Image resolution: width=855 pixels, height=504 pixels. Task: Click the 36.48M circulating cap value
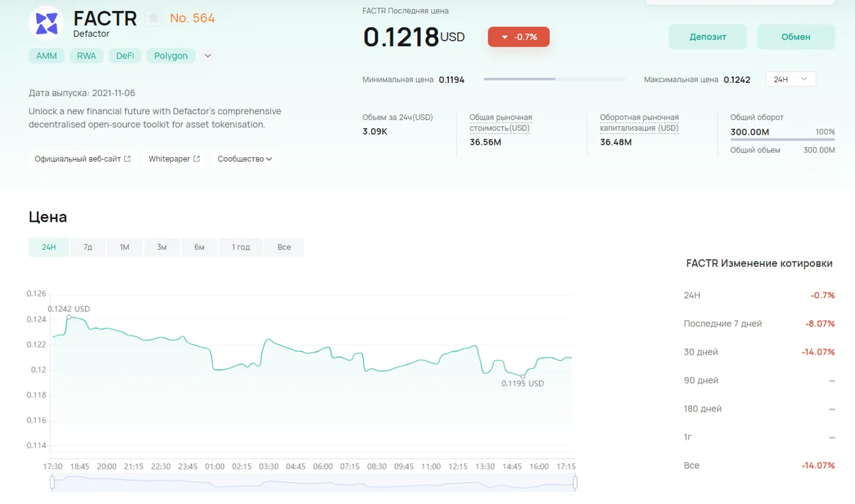(616, 142)
